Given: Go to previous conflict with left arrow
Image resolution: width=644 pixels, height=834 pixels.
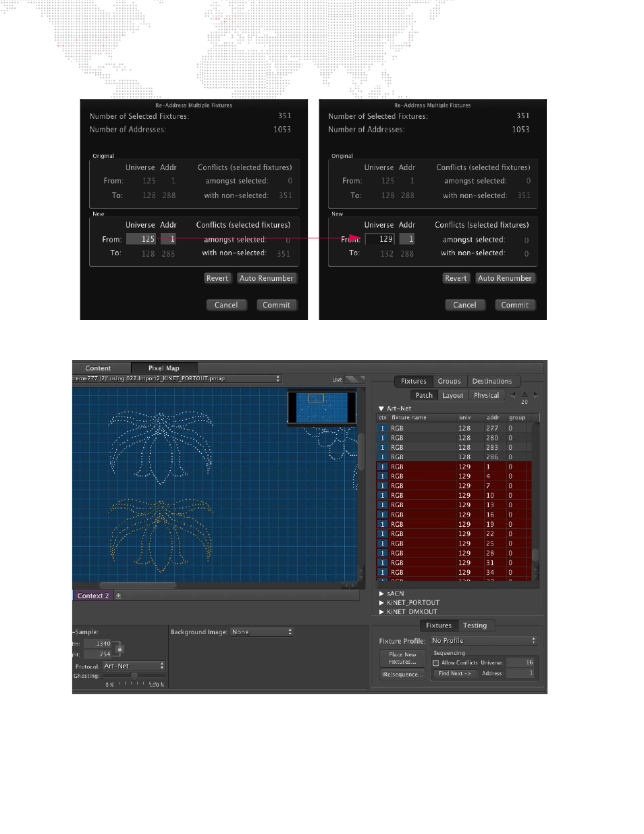Looking at the screenshot, I should click(x=512, y=394).
